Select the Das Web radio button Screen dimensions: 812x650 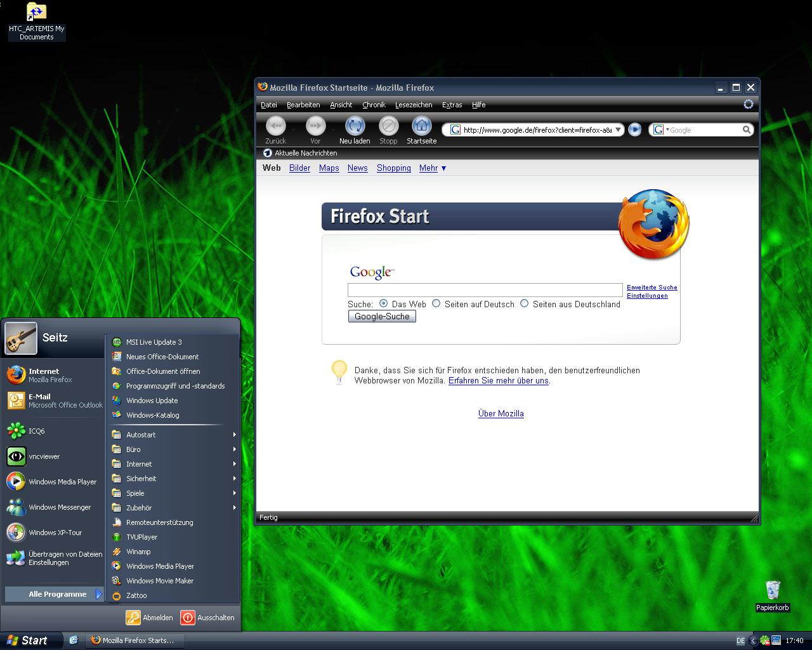coord(384,303)
